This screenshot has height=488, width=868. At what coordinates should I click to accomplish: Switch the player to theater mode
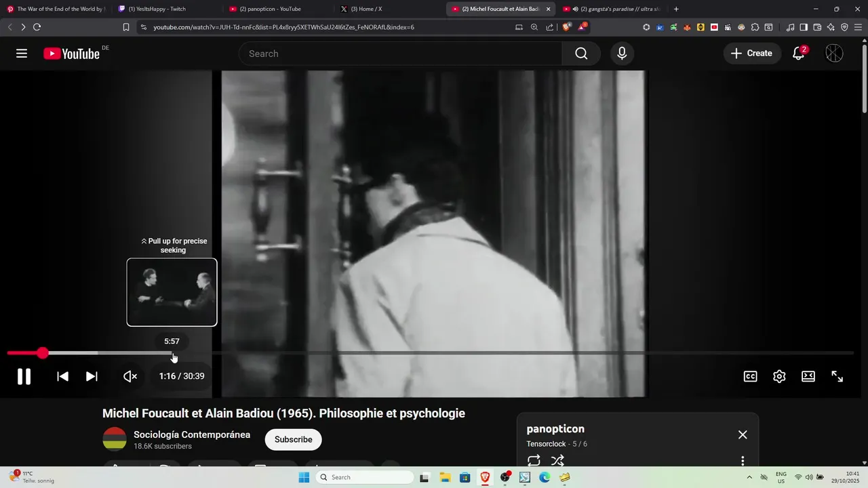click(x=808, y=376)
